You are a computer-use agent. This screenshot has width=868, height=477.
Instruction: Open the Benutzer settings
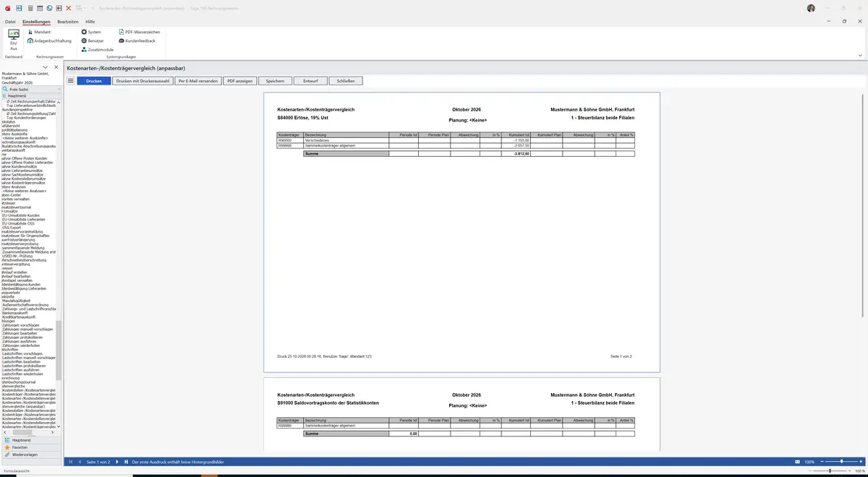tap(93, 40)
